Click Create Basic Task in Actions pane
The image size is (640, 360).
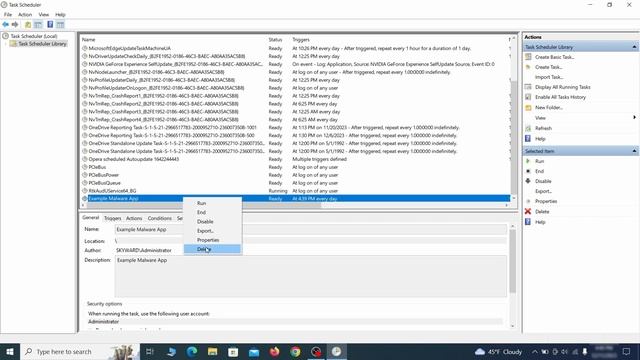(554, 57)
